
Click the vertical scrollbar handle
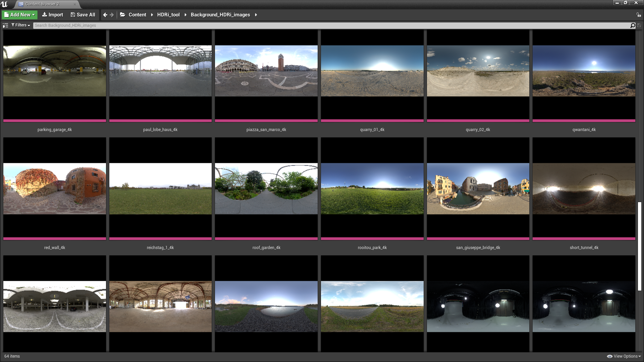[x=640, y=246]
